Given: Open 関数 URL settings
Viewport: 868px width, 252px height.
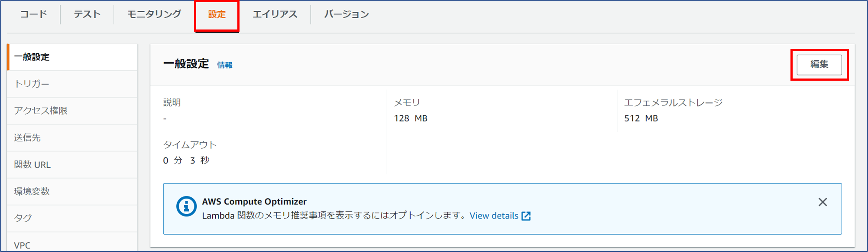Looking at the screenshot, I should [72, 164].
